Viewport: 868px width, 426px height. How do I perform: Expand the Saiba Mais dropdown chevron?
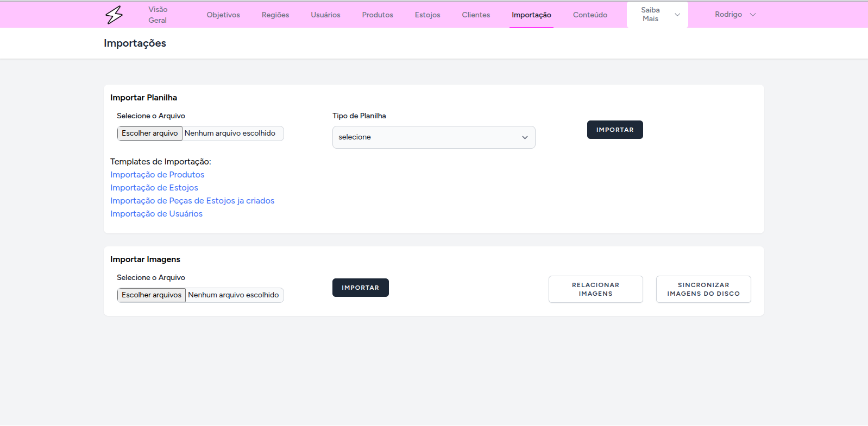677,15
